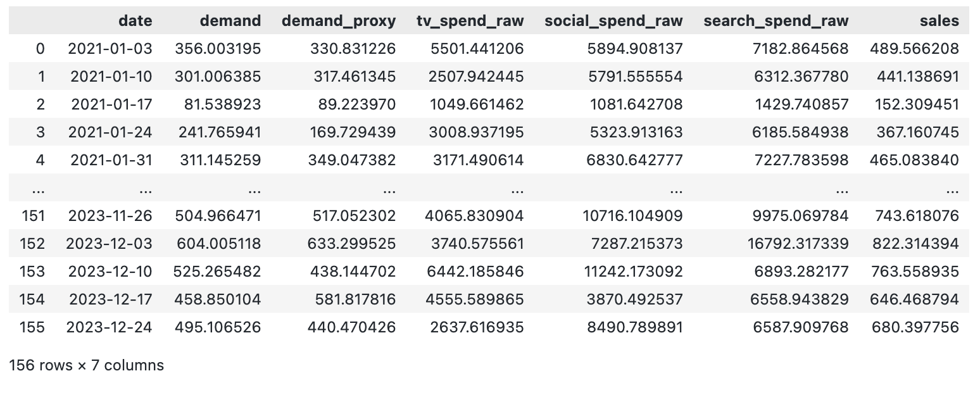Select the demand_proxy column header
Image resolution: width=980 pixels, height=409 pixels.
(338, 21)
